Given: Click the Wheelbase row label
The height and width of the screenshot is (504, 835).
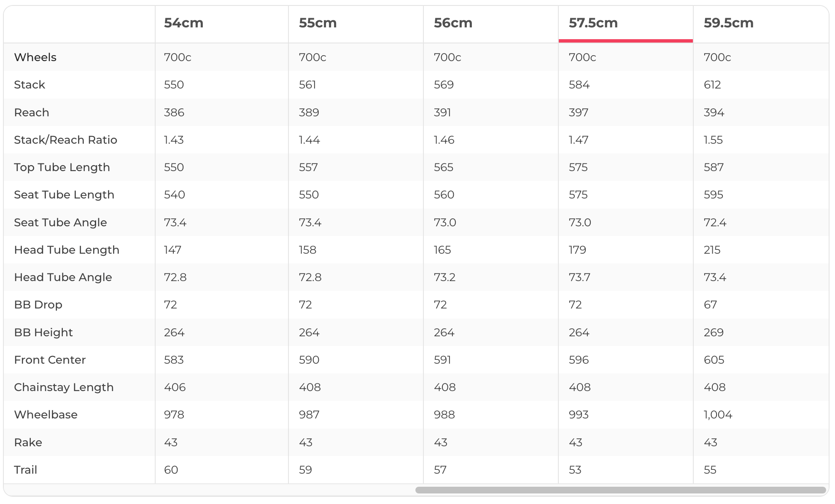Looking at the screenshot, I should 46,415.
